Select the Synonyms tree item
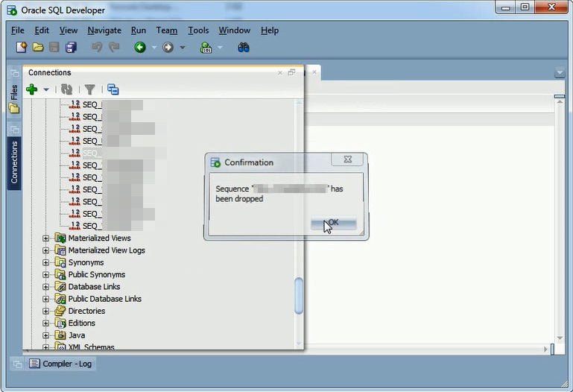This screenshot has height=392, width=573. click(x=86, y=262)
